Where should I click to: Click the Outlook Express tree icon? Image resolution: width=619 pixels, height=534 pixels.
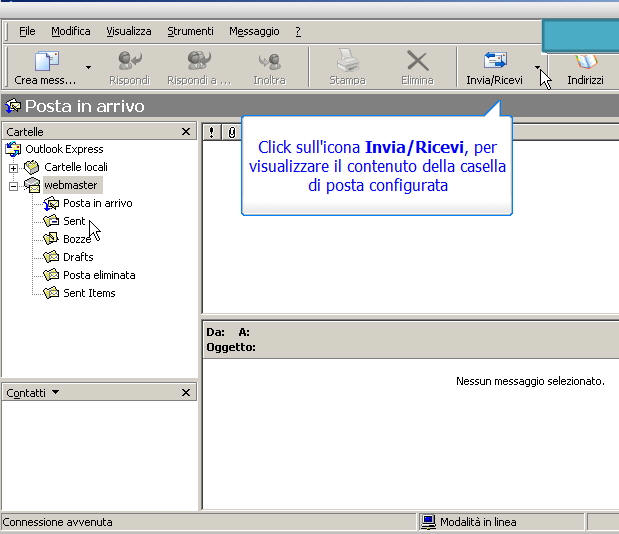click(x=13, y=149)
